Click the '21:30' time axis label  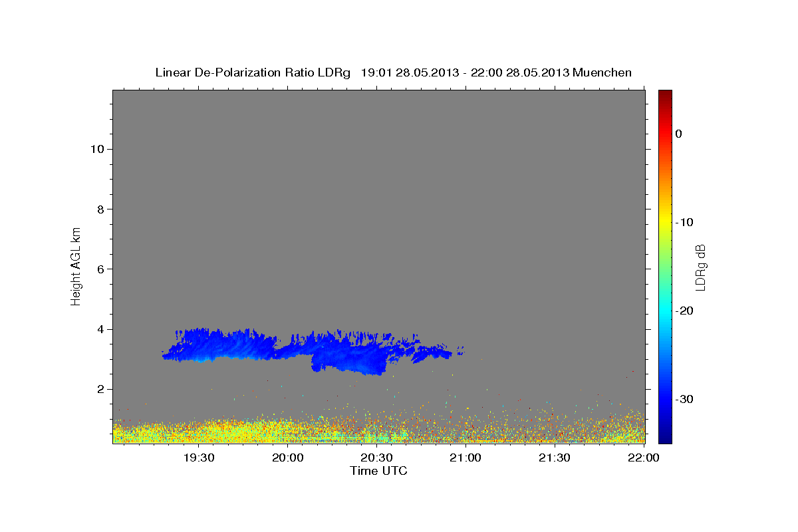pos(555,458)
